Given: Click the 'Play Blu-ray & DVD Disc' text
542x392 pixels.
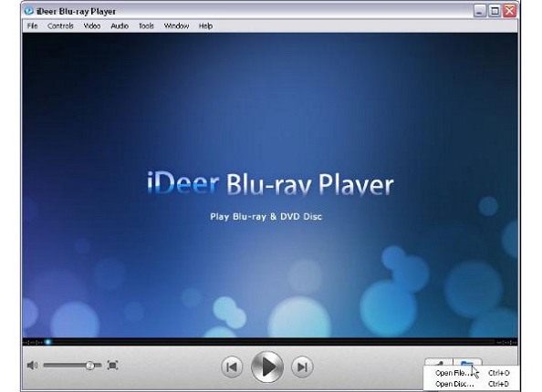Looking at the screenshot, I should pos(266,217).
